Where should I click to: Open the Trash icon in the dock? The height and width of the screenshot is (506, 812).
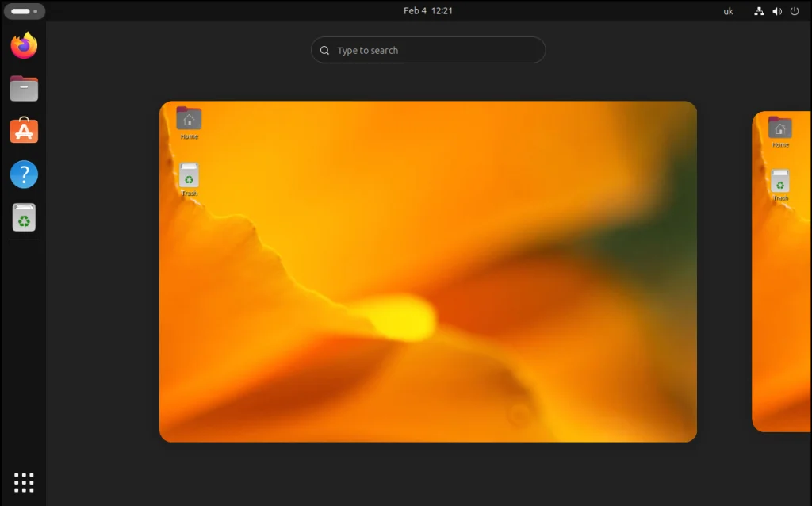click(24, 217)
